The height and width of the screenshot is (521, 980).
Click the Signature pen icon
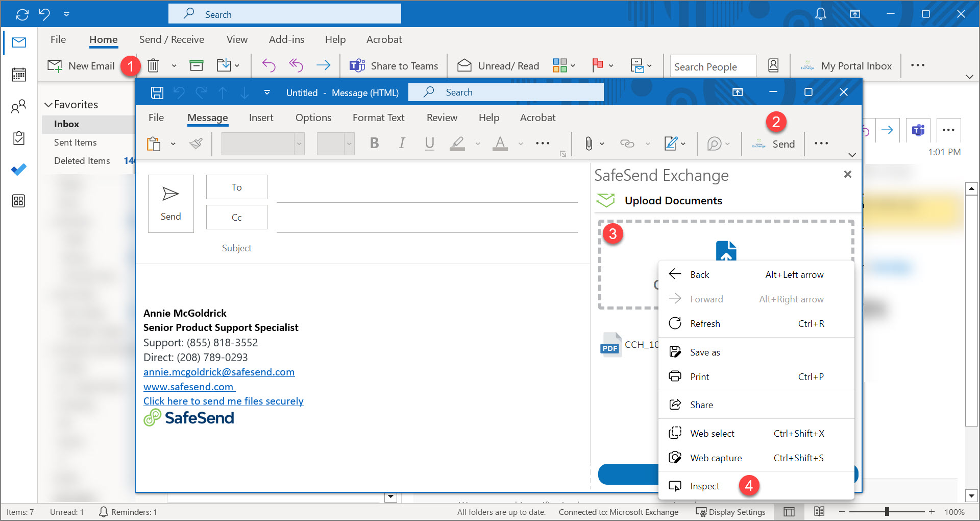click(670, 144)
